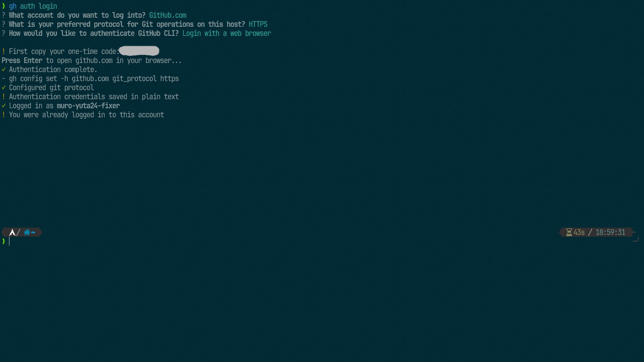Screen dimensions: 644x362
Task: Select Login with a web browser option
Action: 227,33
